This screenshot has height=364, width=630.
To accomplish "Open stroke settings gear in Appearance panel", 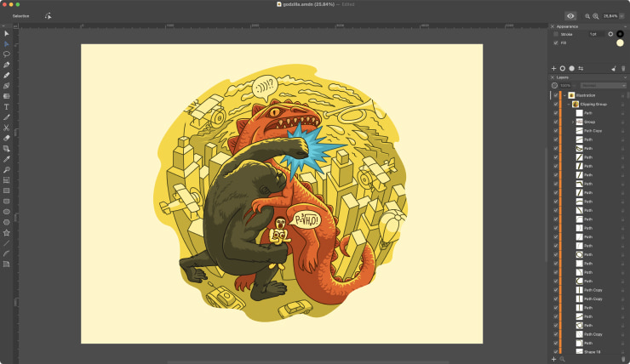I will [610, 34].
